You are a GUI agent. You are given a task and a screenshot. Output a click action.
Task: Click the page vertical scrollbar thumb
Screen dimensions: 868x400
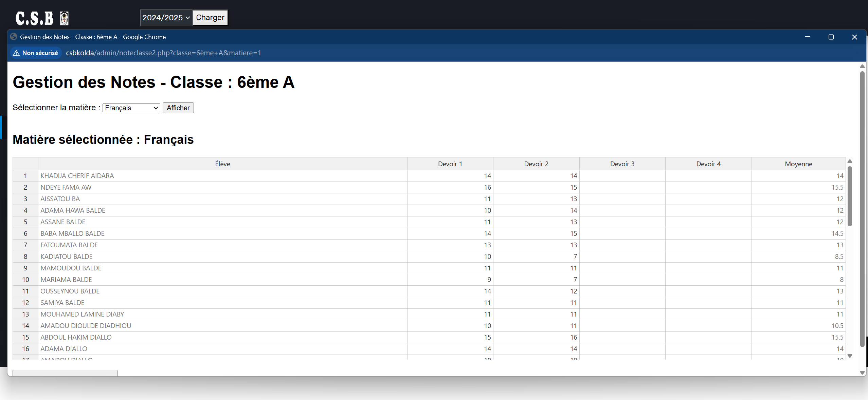(x=862, y=209)
